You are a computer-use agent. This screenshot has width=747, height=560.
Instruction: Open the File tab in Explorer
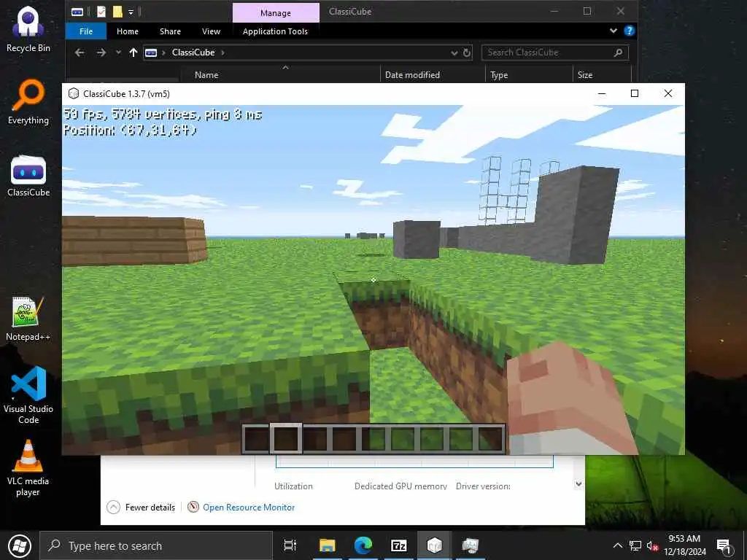(x=86, y=31)
